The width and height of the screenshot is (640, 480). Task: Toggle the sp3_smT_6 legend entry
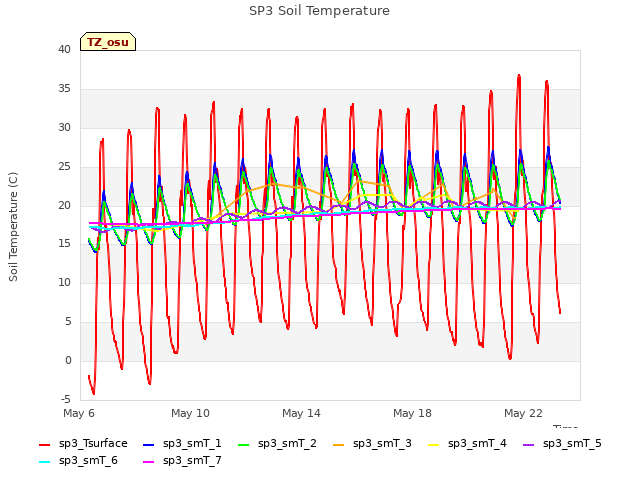pos(78,461)
